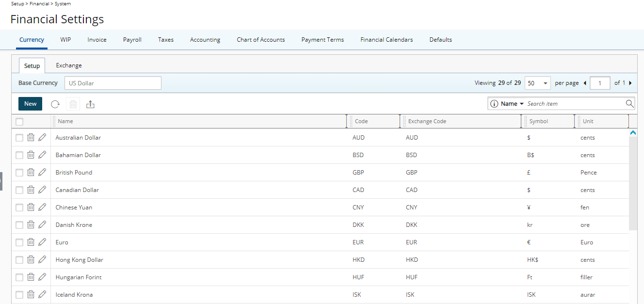Screen dimensions: 644x304
Task: Open the Financial Calendars tab
Action: pyautogui.click(x=386, y=40)
